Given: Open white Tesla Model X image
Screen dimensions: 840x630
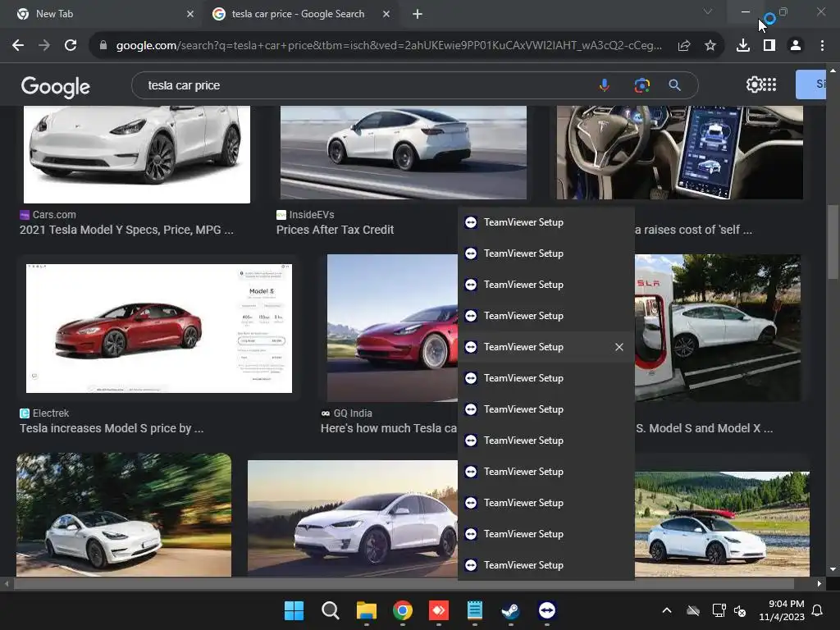Looking at the screenshot, I should click(x=353, y=518).
